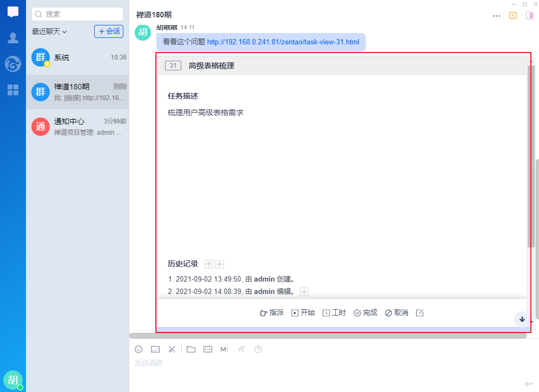Click the send file folder icon
The width and height of the screenshot is (539, 392).
click(191, 349)
